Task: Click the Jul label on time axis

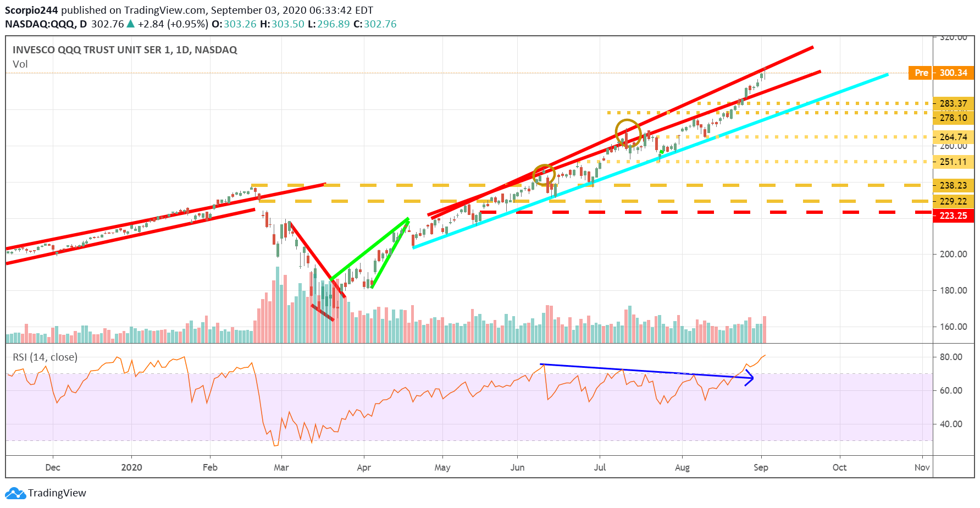Action: click(x=600, y=467)
